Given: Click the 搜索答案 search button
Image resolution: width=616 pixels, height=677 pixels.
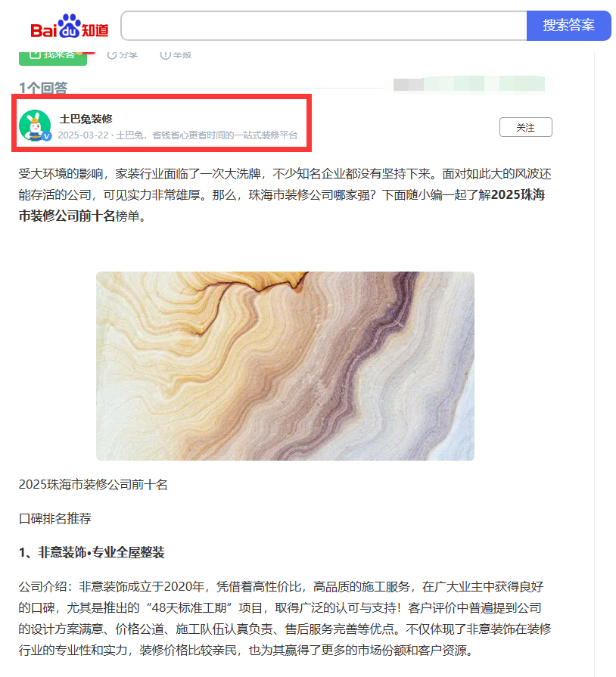Looking at the screenshot, I should (568, 26).
